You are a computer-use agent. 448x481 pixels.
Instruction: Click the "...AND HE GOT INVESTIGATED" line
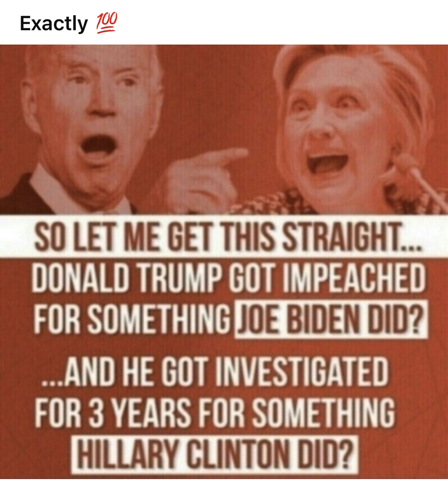point(215,372)
